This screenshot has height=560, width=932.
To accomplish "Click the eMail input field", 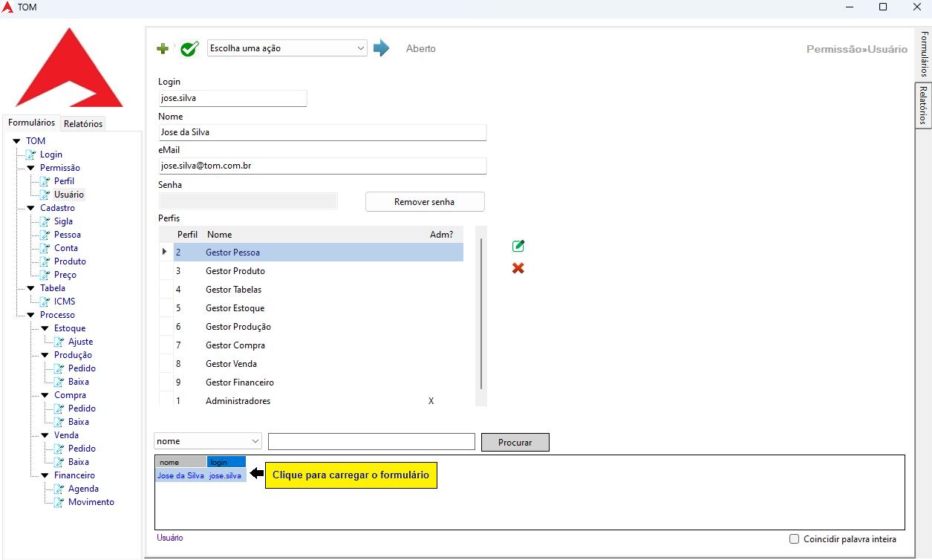I will pyautogui.click(x=322, y=166).
